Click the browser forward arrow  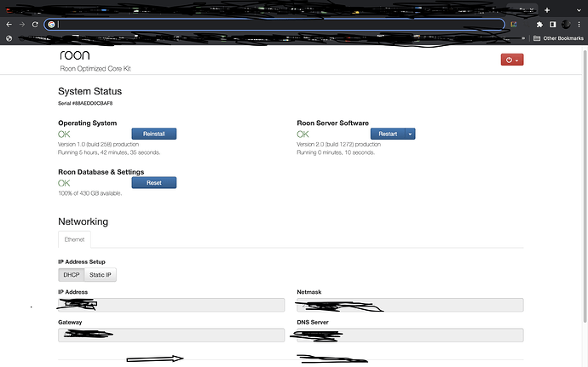pos(22,25)
